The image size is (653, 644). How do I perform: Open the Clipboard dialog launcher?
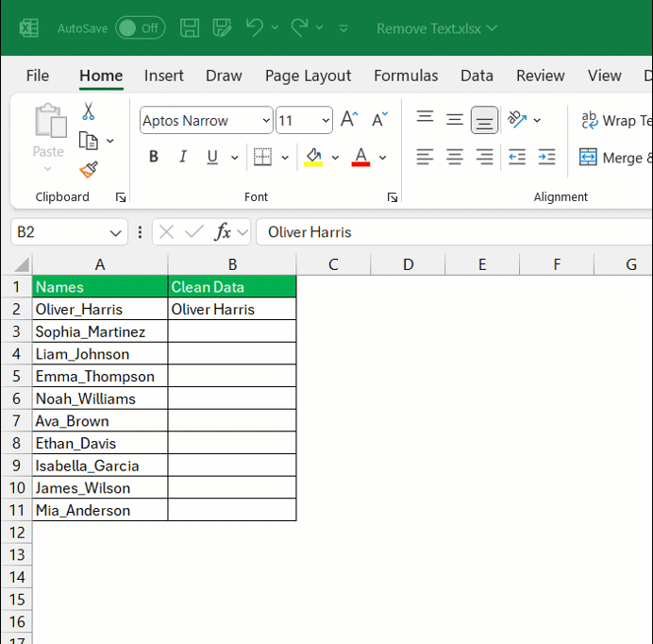pos(121,197)
